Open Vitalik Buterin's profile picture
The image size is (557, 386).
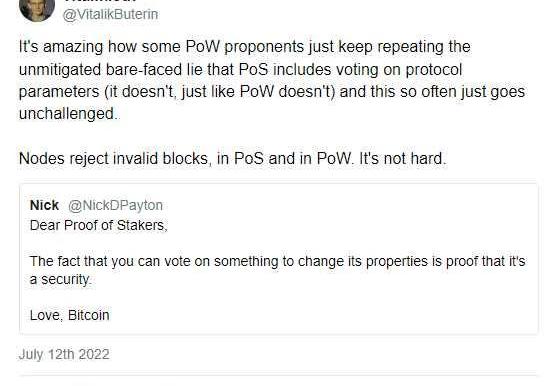point(37,10)
